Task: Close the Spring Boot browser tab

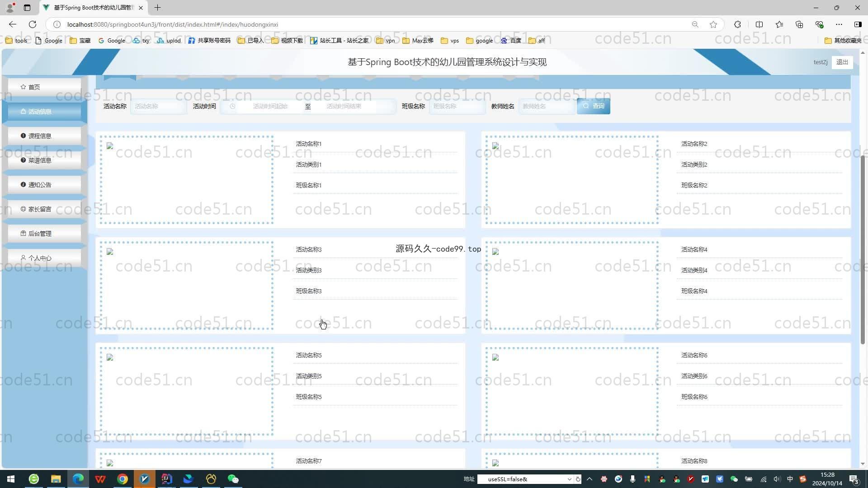Action: pyautogui.click(x=141, y=8)
